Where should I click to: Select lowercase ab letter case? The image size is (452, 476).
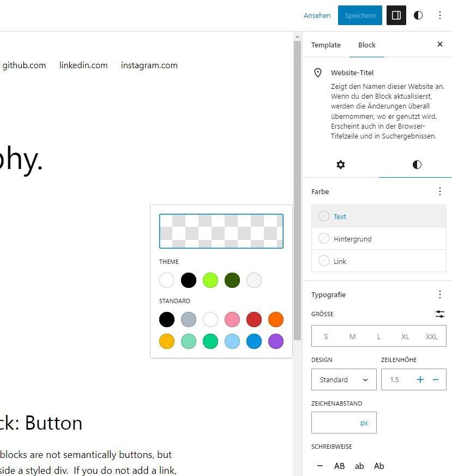359,466
